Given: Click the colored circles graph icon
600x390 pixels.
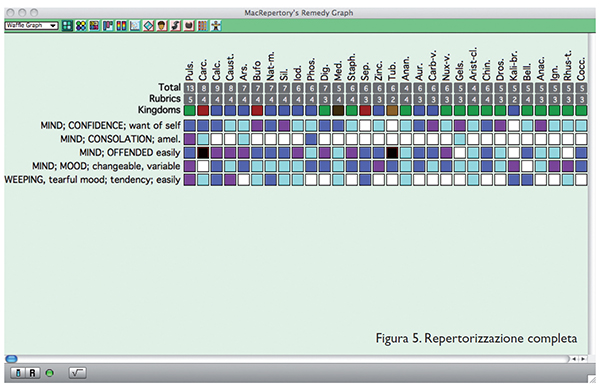Looking at the screenshot, I should coord(81,26).
